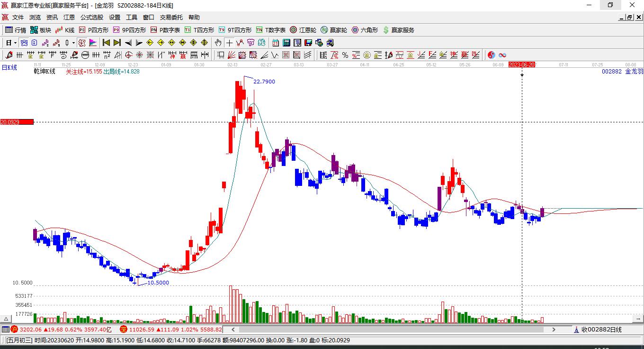This screenshot has width=644, height=349.
Task: Click the horizontal scrollbar left arrow
Action: pyautogui.click(x=233, y=330)
